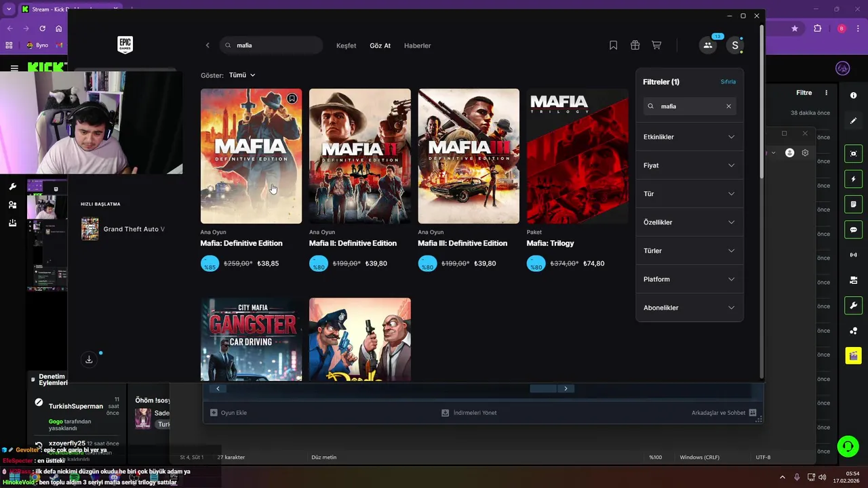Open the launcher downloads icon at bottom left
This screenshot has height=488, width=868.
(x=89, y=359)
